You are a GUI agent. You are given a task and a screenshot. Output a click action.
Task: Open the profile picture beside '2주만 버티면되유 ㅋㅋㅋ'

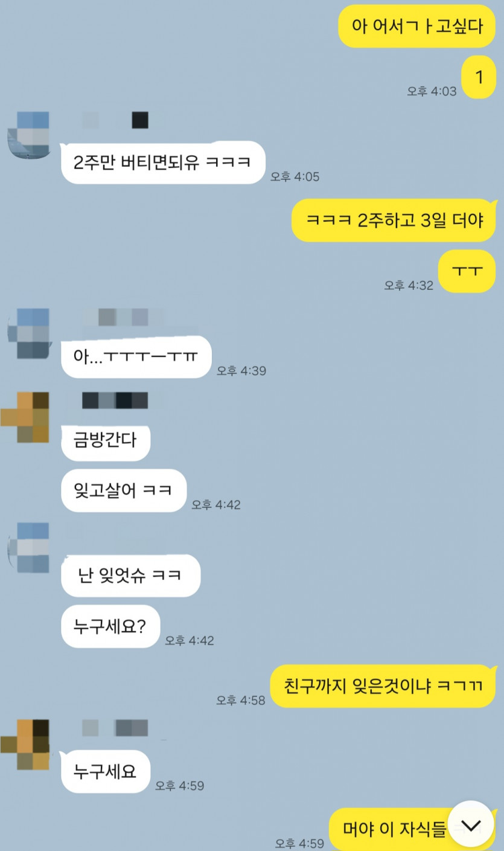point(29,136)
